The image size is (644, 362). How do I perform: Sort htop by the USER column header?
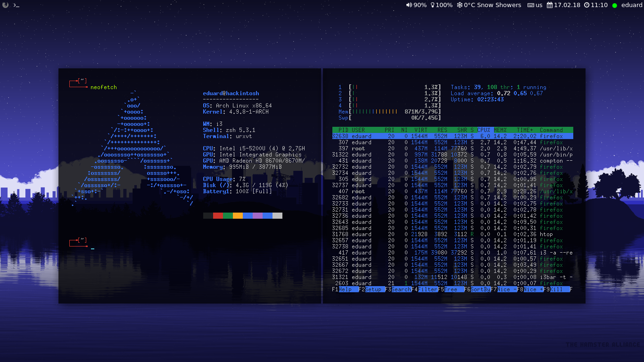click(358, 130)
